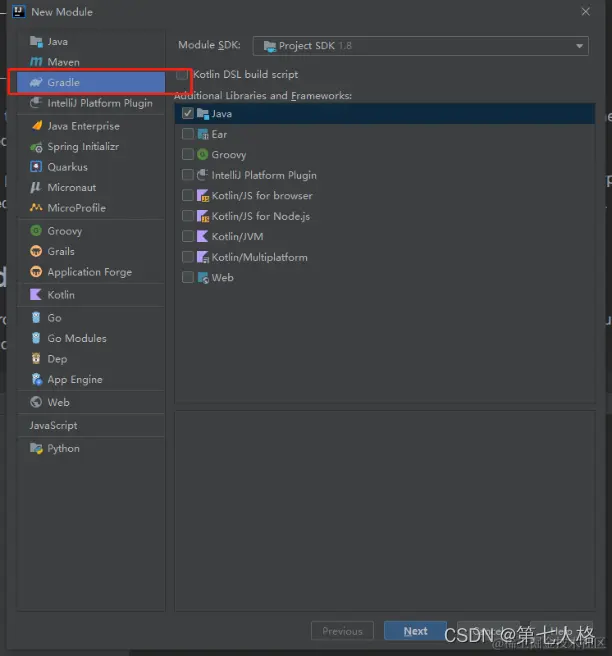Select the MicroProfile icon
The height and width of the screenshot is (656, 612).
36,208
